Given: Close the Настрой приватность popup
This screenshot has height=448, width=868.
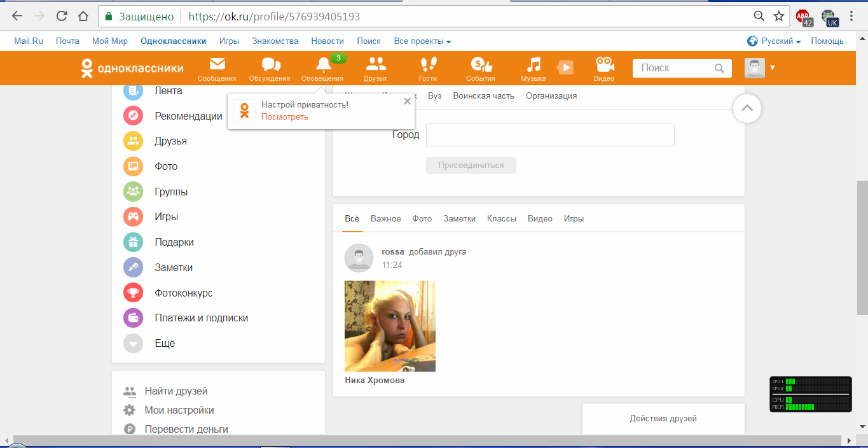Looking at the screenshot, I should (x=408, y=101).
